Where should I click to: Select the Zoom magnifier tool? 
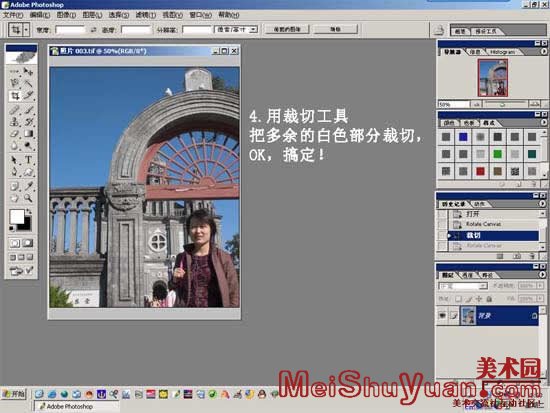28,198
